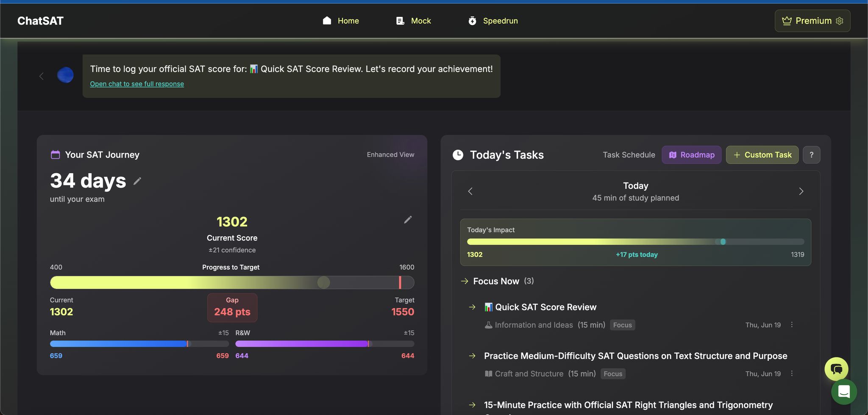Open the green support messenger icon
Screen dimensions: 868x415
click(x=843, y=392)
